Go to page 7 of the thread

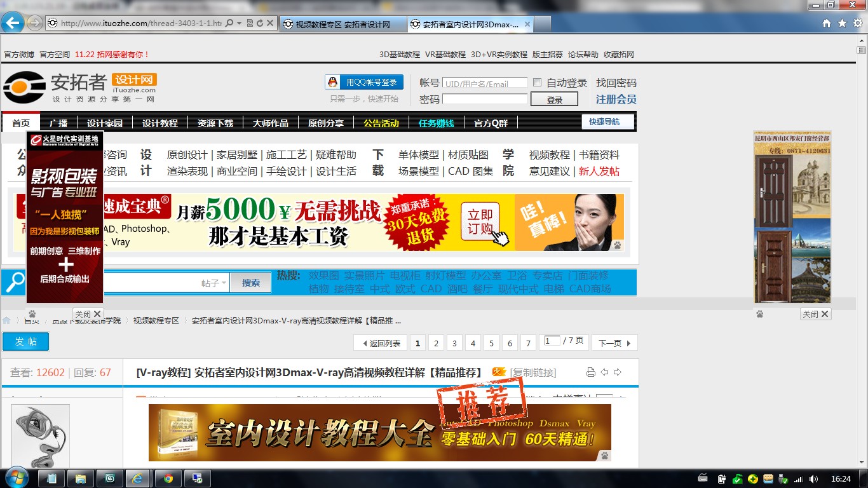pos(528,343)
